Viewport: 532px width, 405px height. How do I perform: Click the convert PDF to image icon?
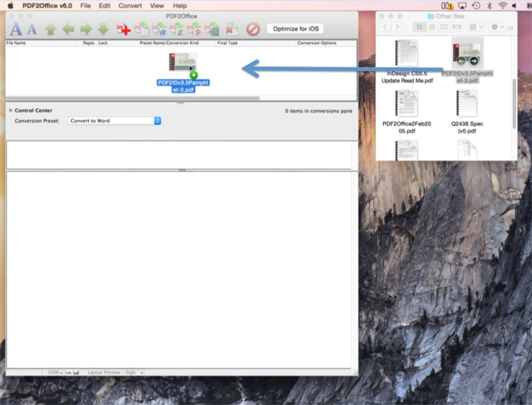[x=211, y=29]
